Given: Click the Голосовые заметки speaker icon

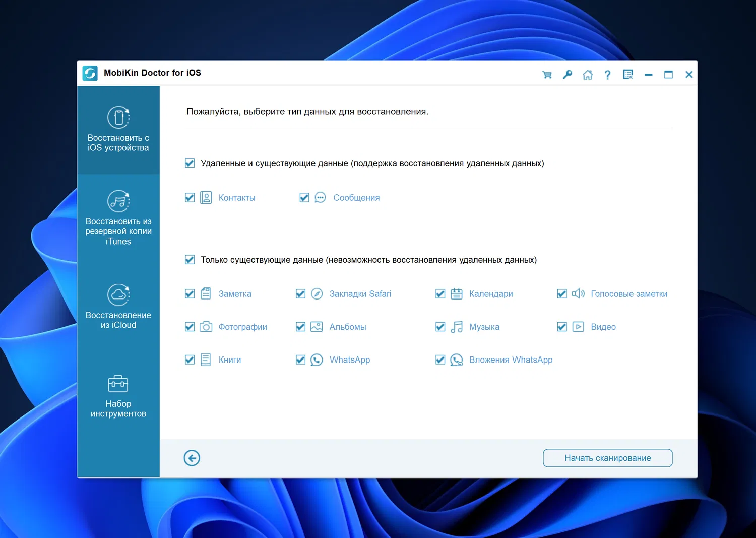Looking at the screenshot, I should point(578,293).
